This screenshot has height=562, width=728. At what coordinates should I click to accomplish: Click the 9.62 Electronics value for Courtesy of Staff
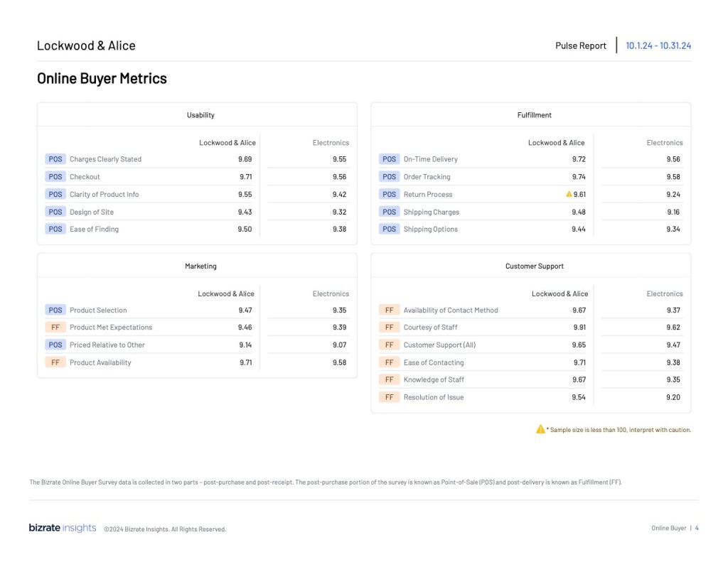(x=673, y=327)
